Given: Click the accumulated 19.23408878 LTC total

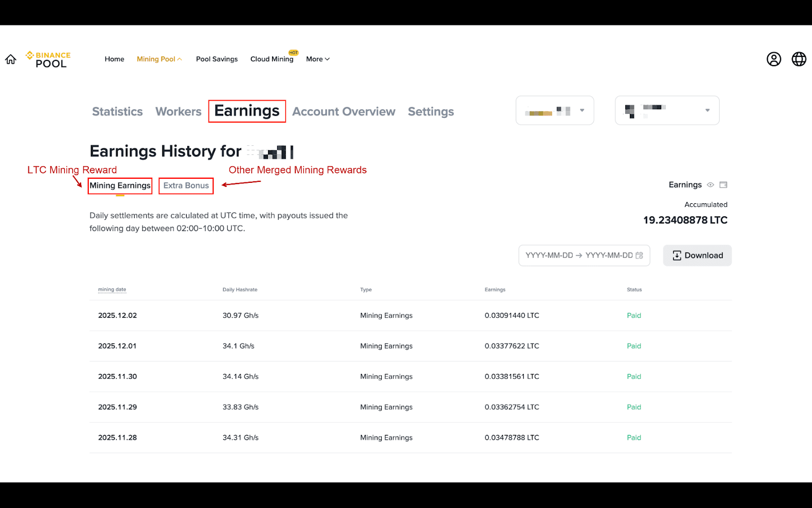Looking at the screenshot, I should 685,220.
